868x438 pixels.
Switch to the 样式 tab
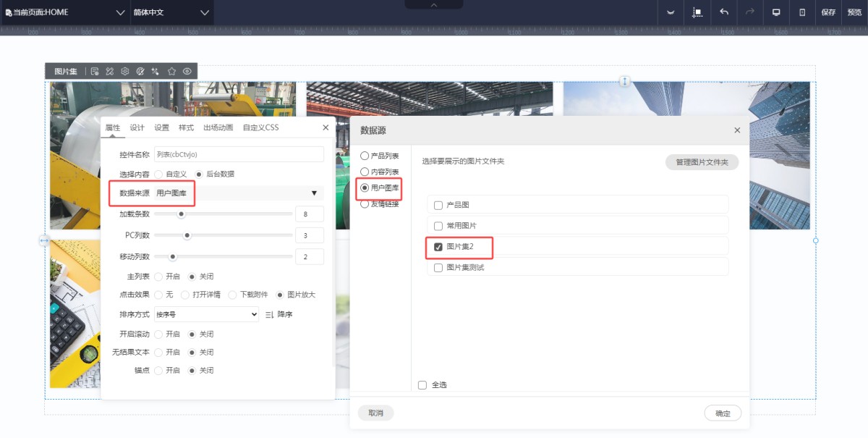(186, 127)
